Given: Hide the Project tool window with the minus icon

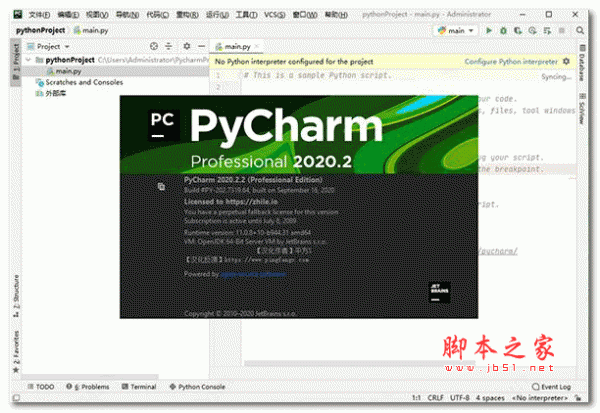Looking at the screenshot, I should click(x=201, y=46).
